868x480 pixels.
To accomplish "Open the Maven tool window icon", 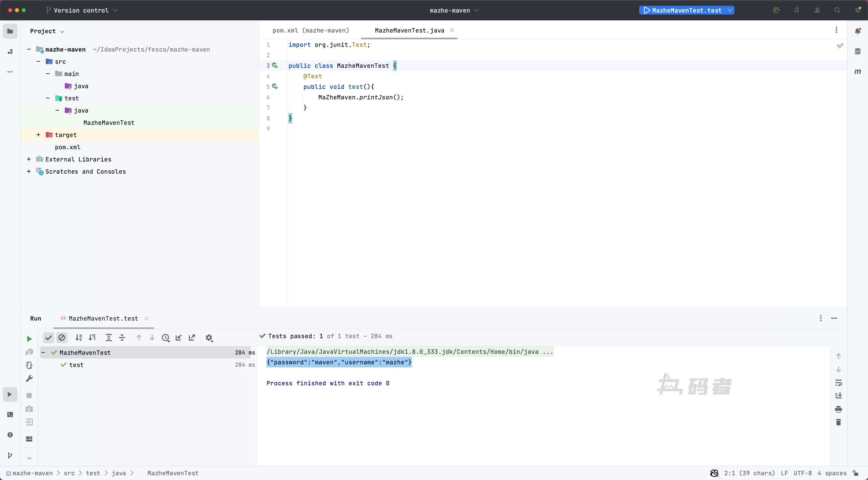I will (x=857, y=72).
